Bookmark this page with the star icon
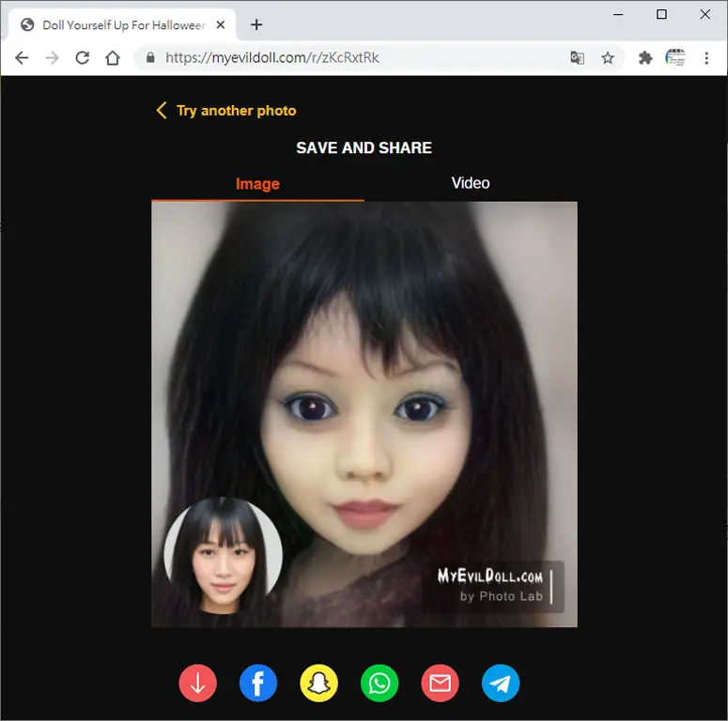 pos(607,58)
